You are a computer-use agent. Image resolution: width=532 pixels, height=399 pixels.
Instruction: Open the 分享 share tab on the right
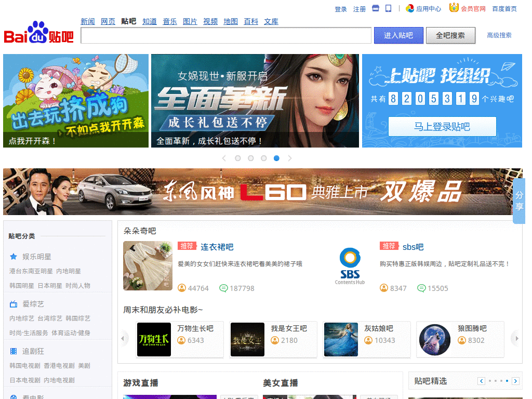[518, 201]
